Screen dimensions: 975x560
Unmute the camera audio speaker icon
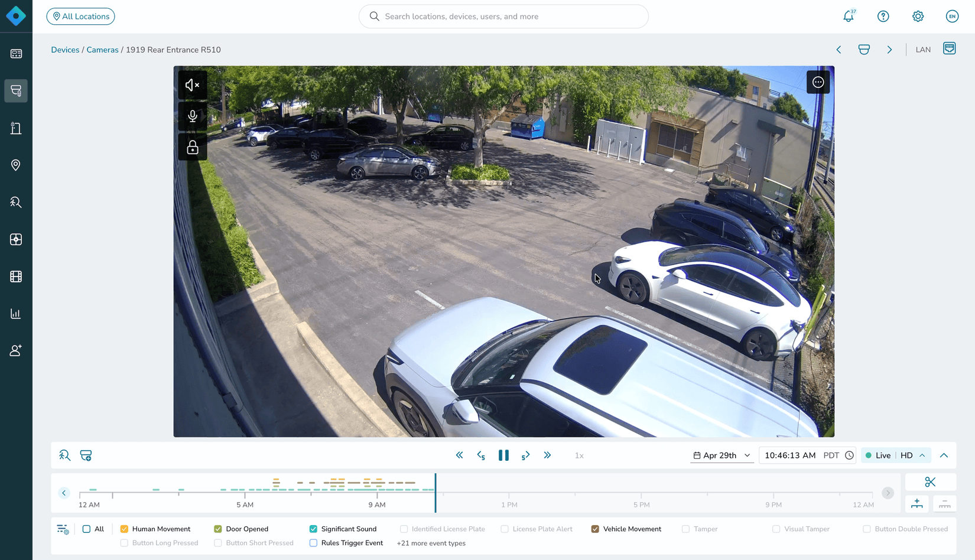pos(193,85)
